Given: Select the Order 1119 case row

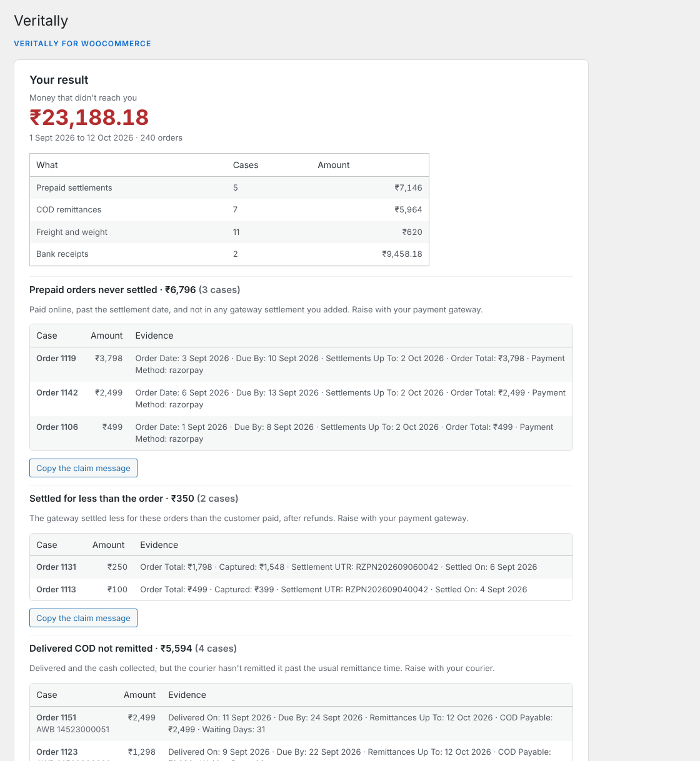Looking at the screenshot, I should click(301, 364).
